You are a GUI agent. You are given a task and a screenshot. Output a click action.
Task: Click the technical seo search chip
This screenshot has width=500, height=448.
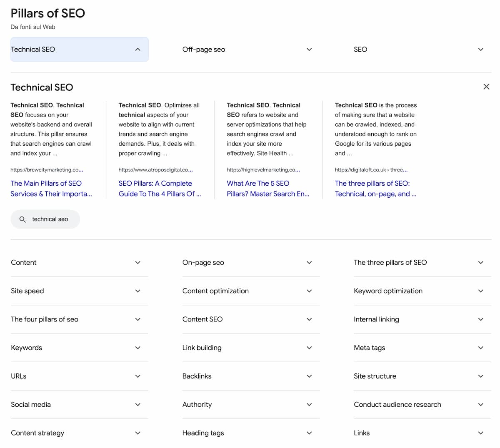(x=50, y=219)
